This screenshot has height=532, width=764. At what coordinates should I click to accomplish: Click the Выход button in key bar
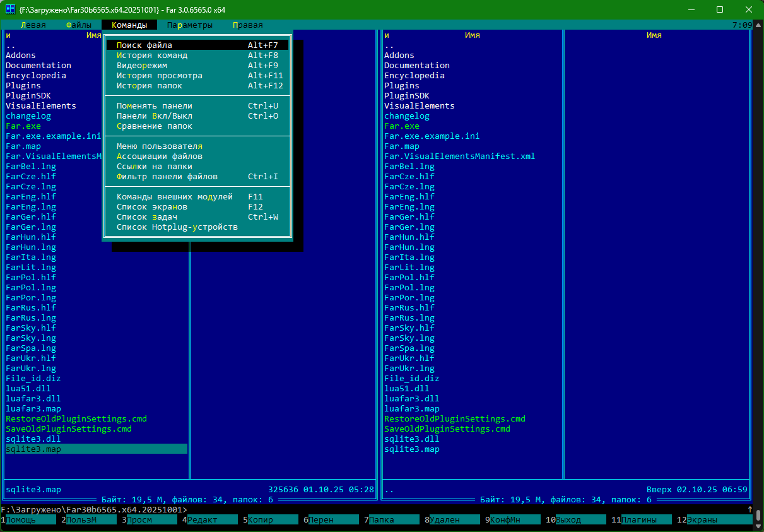570,520
